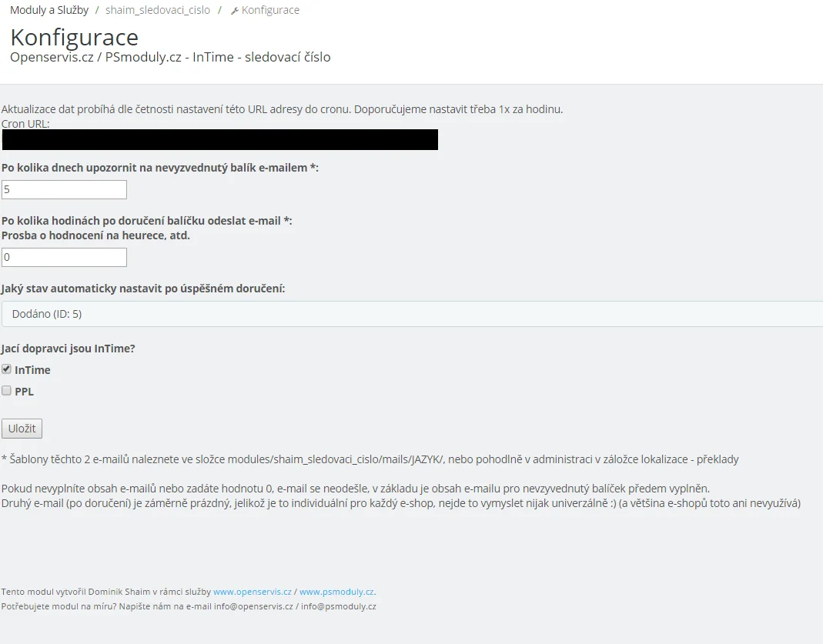Click the wrench icon in the breadcrumb
823x644 pixels.
click(235, 11)
